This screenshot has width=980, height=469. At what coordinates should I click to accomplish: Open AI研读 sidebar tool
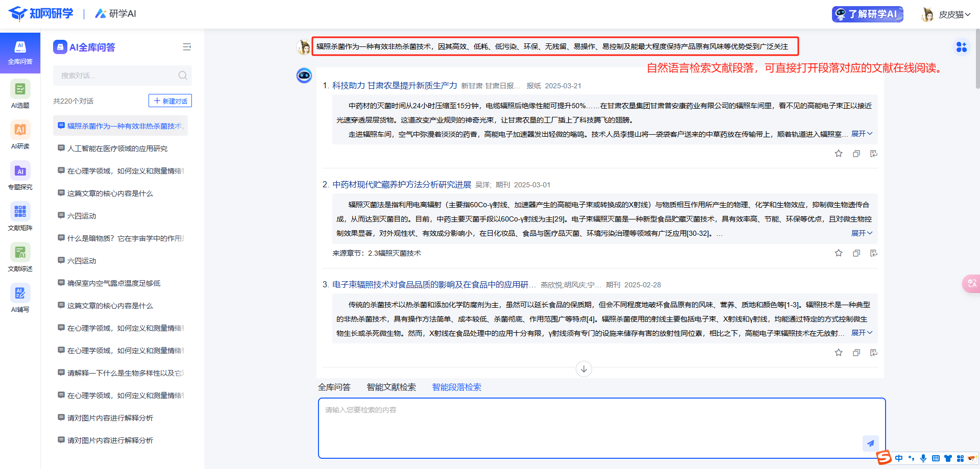pos(20,135)
